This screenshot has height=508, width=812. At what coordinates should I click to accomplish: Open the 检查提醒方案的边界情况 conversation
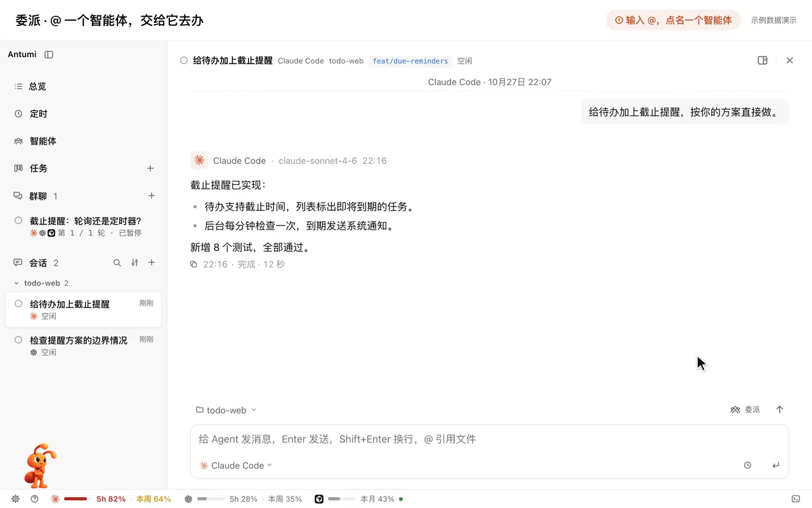click(83, 345)
